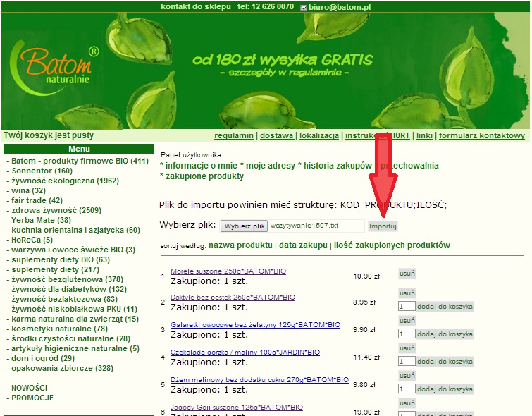This screenshot has width=532, height=416.
Task: Open środki czystości naturalne (28) category
Action: click(x=70, y=338)
